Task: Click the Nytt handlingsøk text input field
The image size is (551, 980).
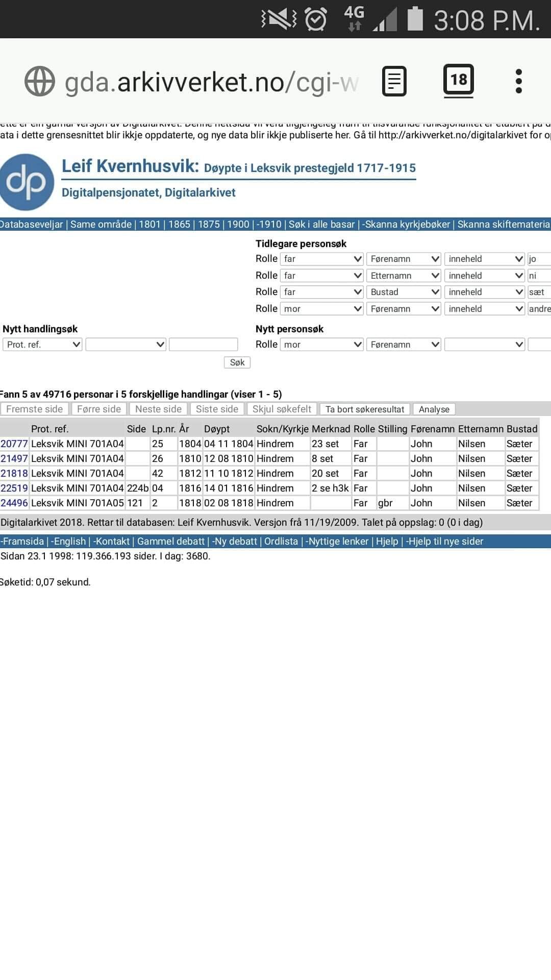Action: 203,345
